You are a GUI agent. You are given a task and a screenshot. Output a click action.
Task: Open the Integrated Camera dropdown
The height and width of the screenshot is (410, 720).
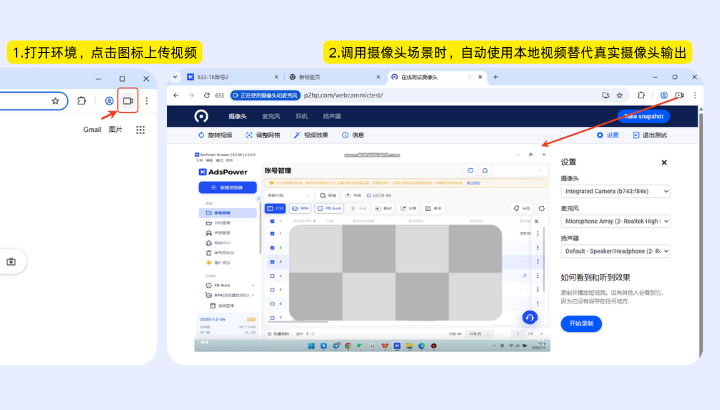coord(615,191)
